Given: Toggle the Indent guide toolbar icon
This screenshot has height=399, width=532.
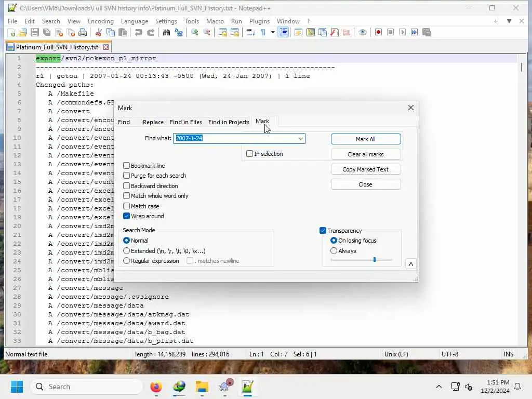Looking at the screenshot, I should 283,33.
